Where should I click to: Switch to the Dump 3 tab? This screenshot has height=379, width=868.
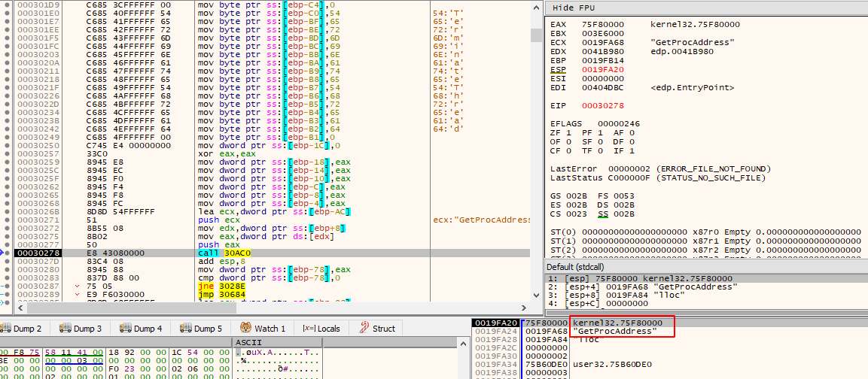[x=81, y=328]
